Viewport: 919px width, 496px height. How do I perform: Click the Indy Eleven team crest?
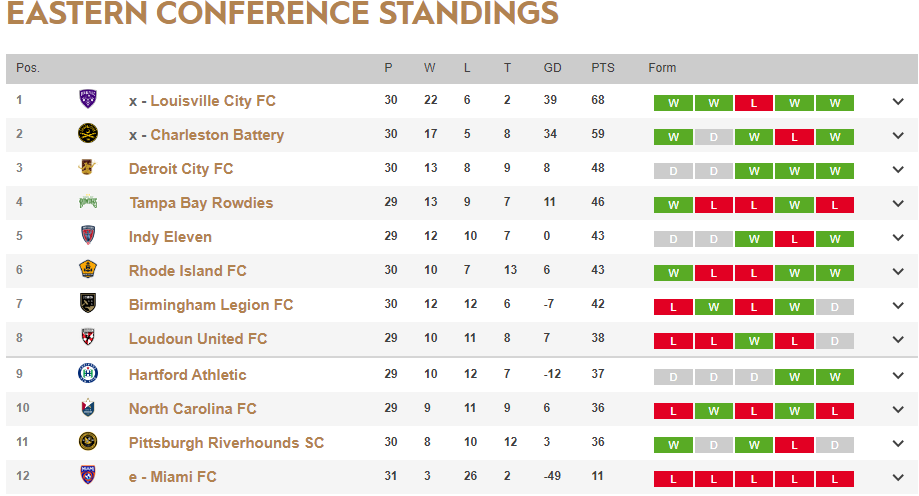click(88, 236)
